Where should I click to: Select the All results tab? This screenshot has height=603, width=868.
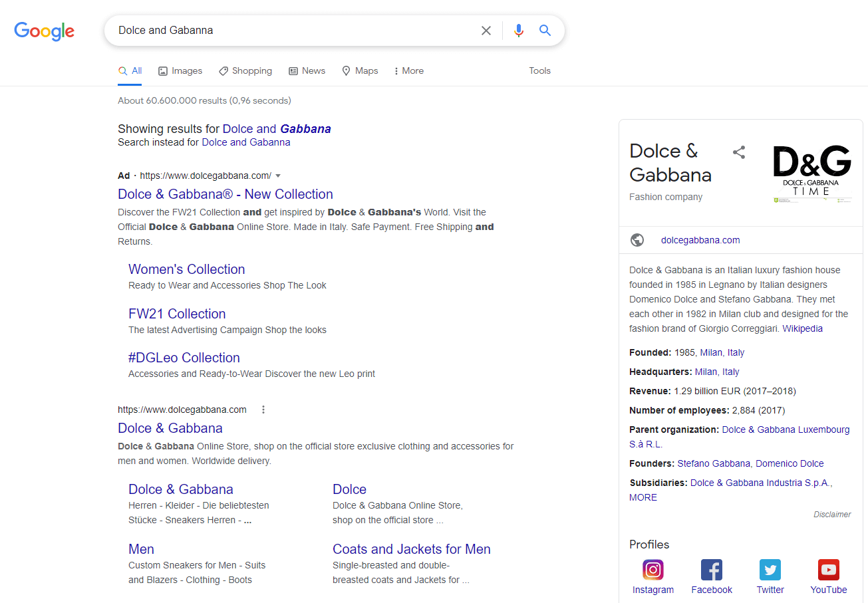(130, 70)
